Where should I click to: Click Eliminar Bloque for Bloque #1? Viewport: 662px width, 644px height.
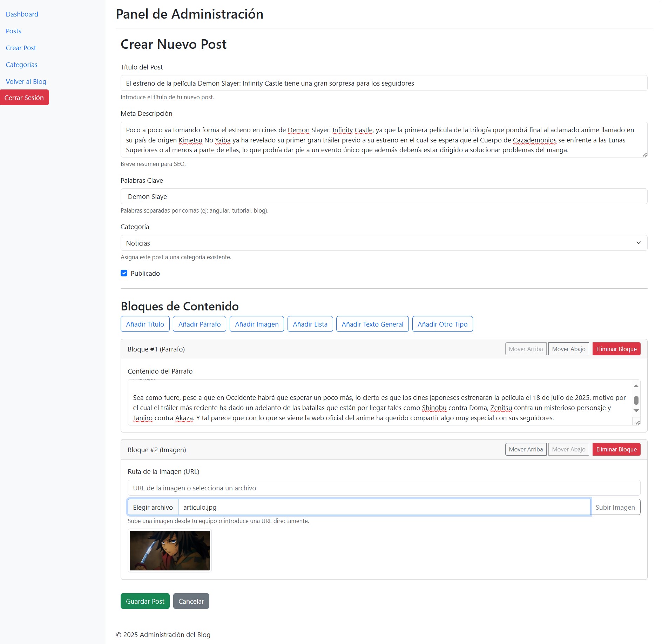616,349
